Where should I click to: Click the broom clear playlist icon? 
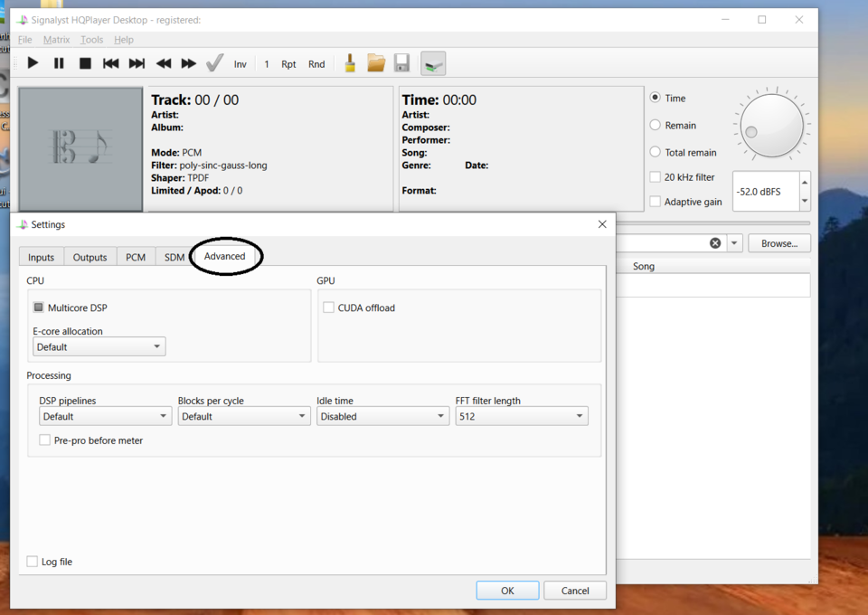point(350,63)
